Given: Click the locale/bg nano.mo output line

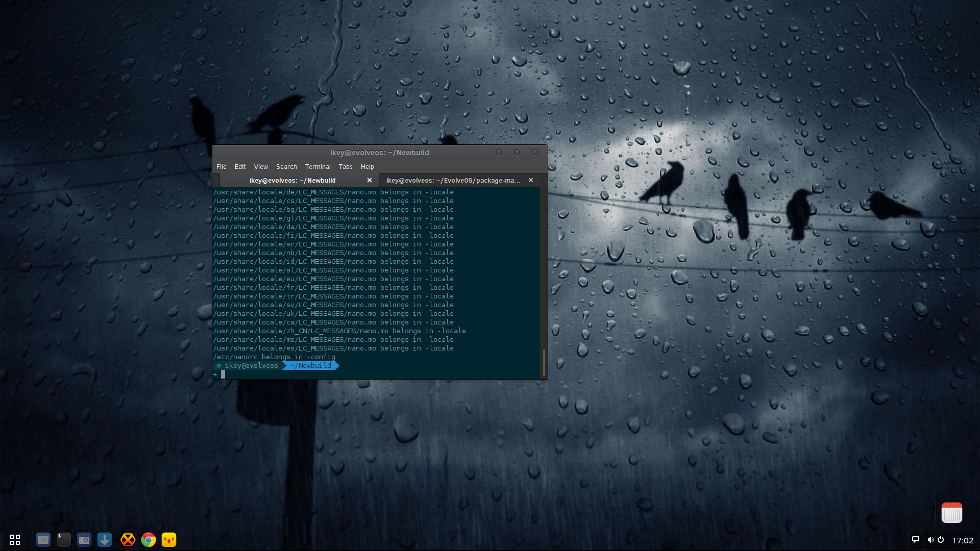Looking at the screenshot, I should point(333,210).
